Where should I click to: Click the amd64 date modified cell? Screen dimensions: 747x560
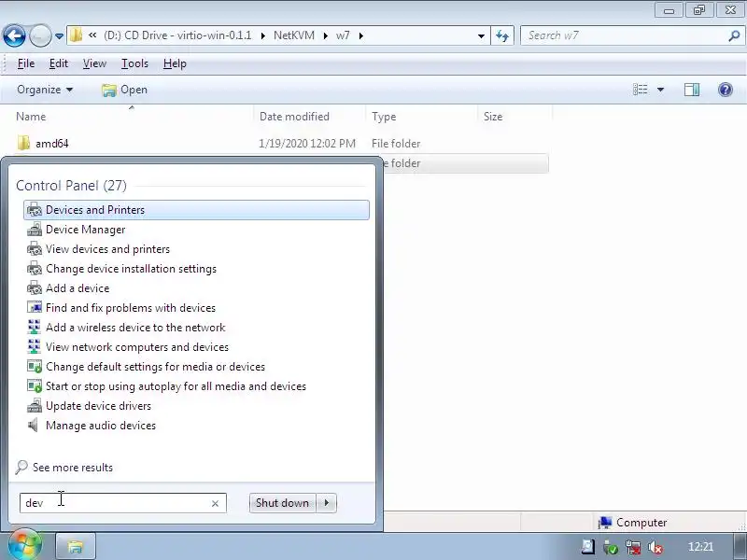pyautogui.click(x=307, y=144)
